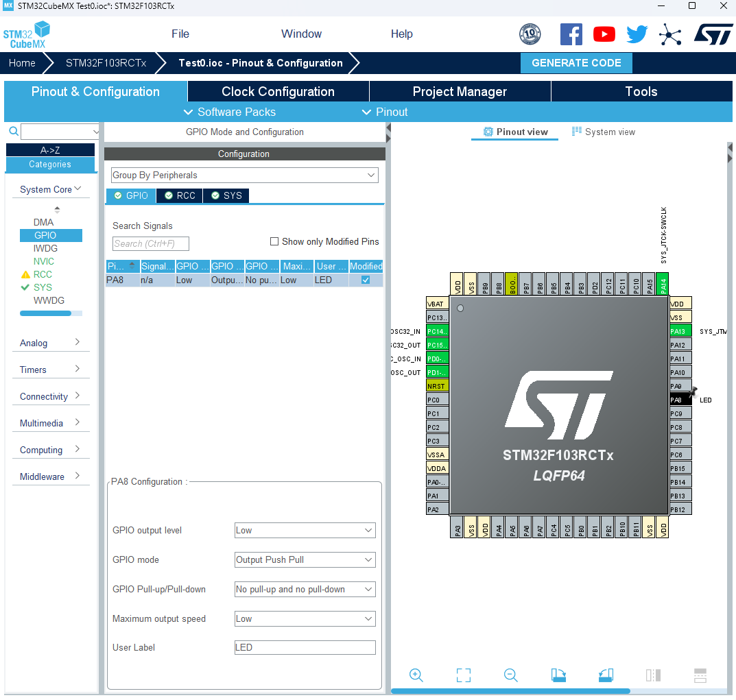Select the PA8 pin on the chip
736x700 pixels.
[x=680, y=400]
